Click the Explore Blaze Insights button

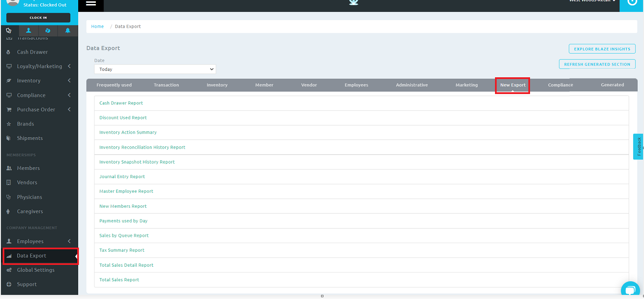602,49
